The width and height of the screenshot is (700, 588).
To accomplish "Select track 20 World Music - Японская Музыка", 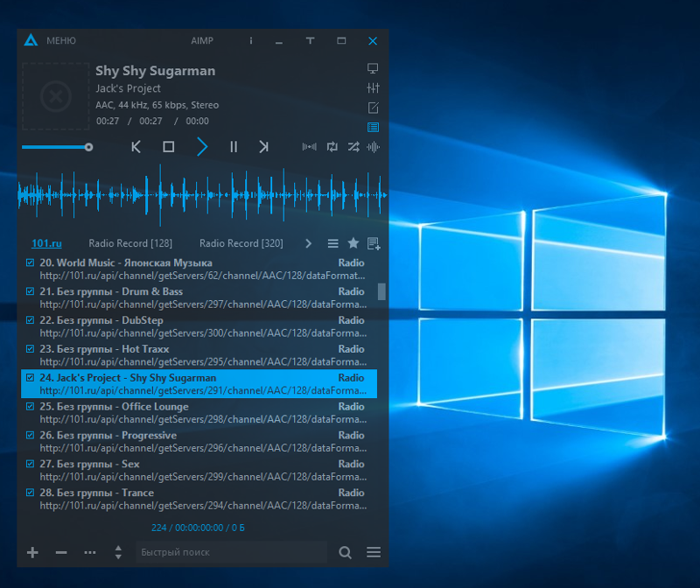I will tap(199, 269).
